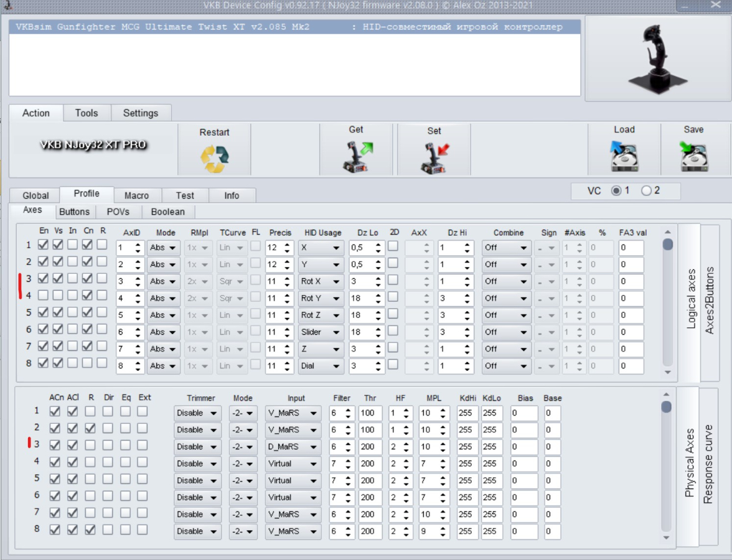Toggle R checkbox for physical axis 2
732x560 pixels.
pos(90,428)
